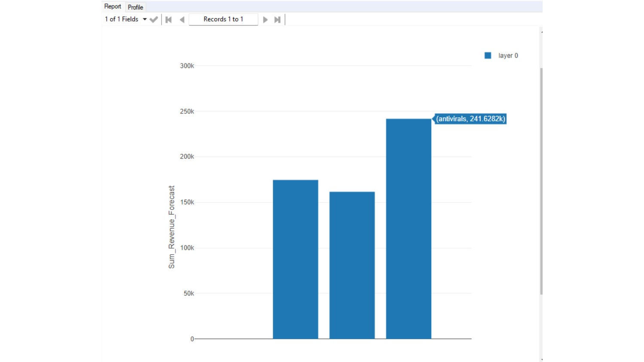Click the 300k y-axis tick label

tap(187, 66)
